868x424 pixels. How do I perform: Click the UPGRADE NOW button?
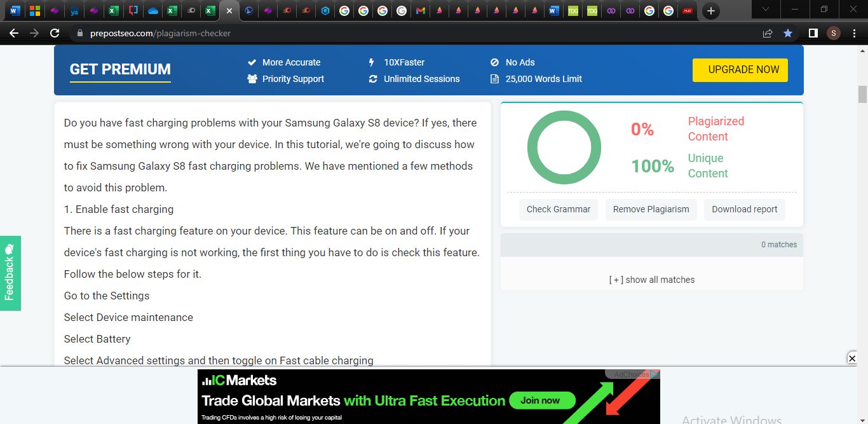coord(740,70)
